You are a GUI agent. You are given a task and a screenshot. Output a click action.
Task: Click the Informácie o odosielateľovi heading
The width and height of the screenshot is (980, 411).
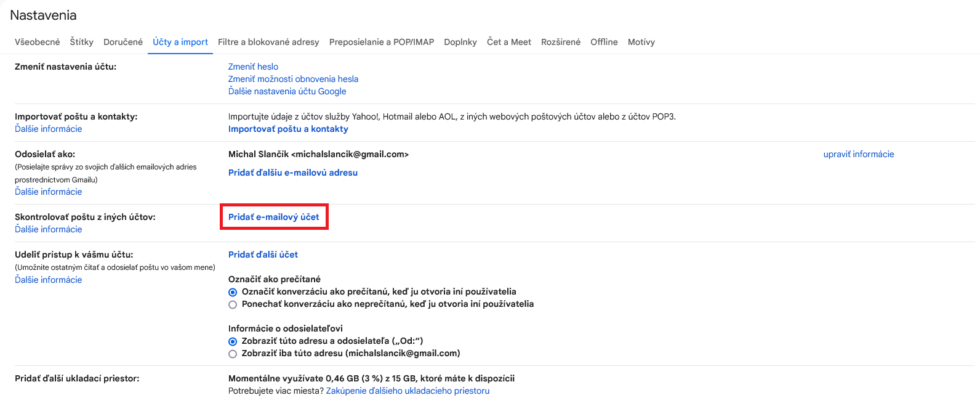click(286, 328)
